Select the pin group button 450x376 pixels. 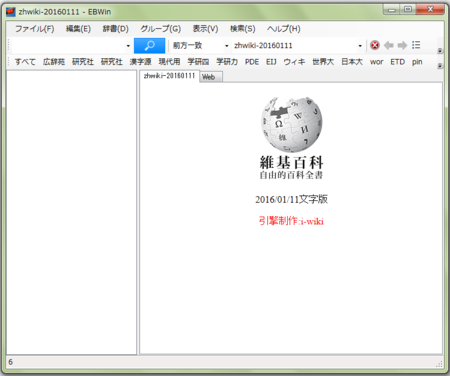(417, 62)
